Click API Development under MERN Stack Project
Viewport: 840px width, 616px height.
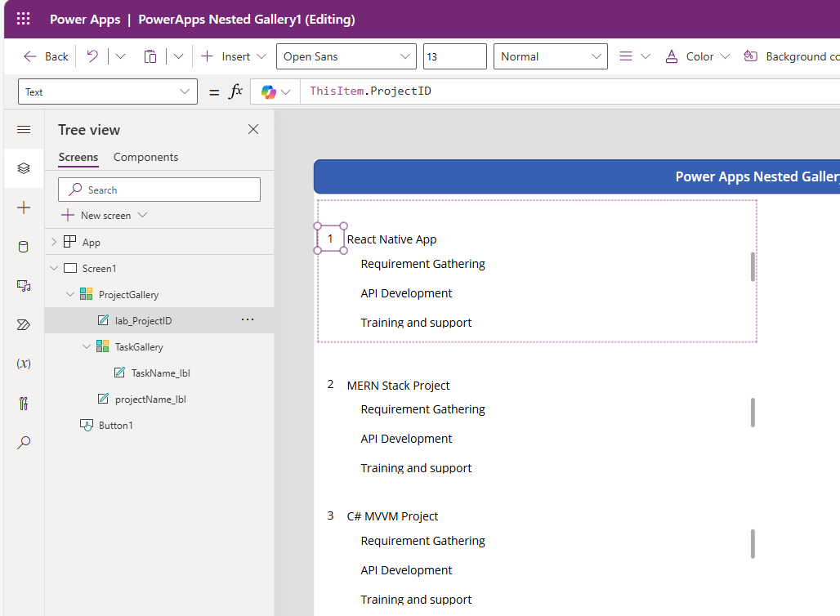point(406,439)
